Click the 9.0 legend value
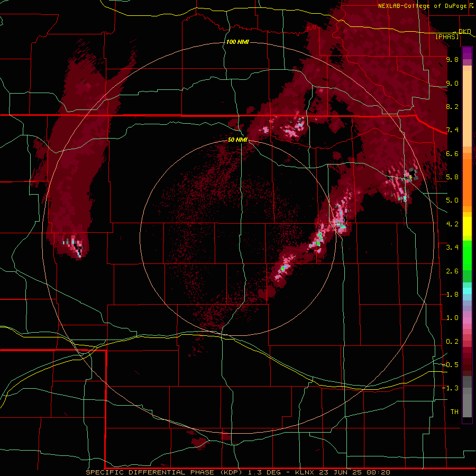Viewport: 476px width, 476px height. point(452,83)
